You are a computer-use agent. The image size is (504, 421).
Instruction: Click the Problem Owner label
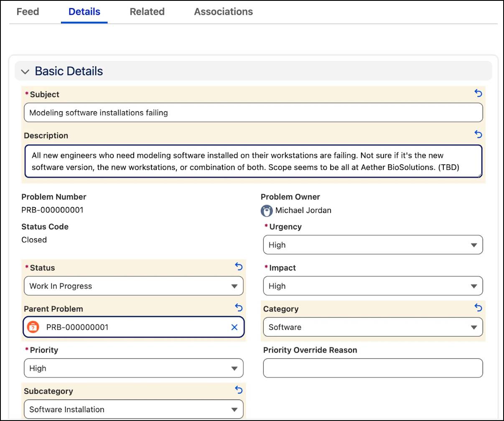(290, 197)
